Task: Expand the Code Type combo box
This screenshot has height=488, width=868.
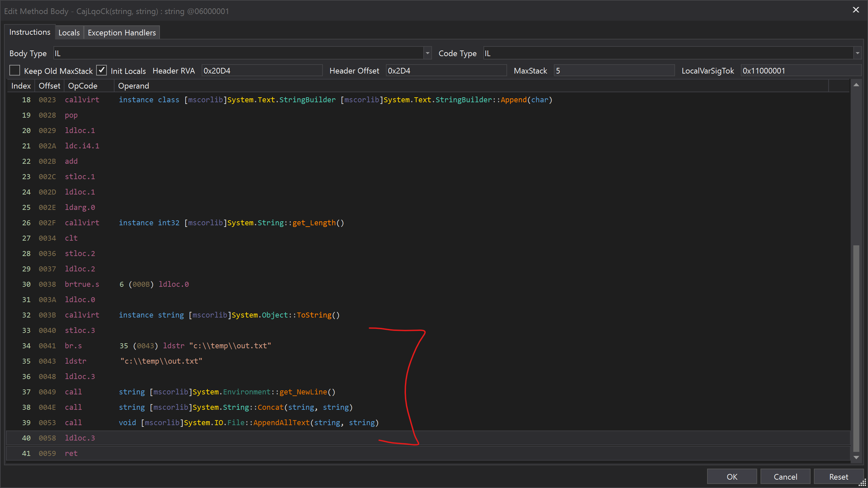Action: pos(857,53)
